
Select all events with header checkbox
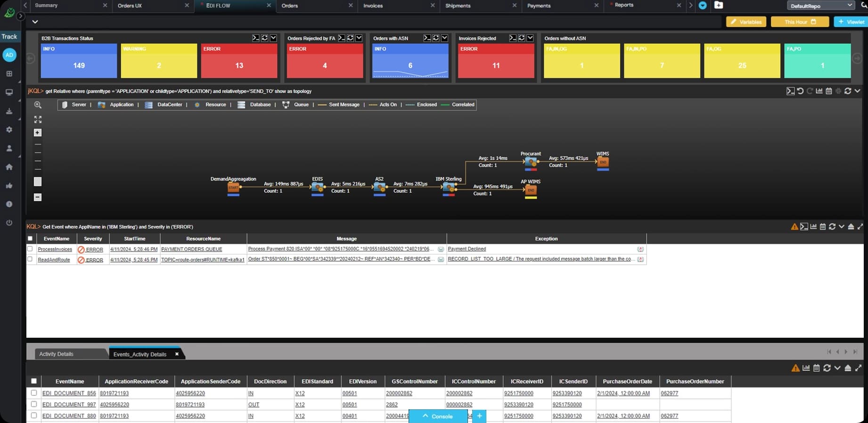coord(30,238)
